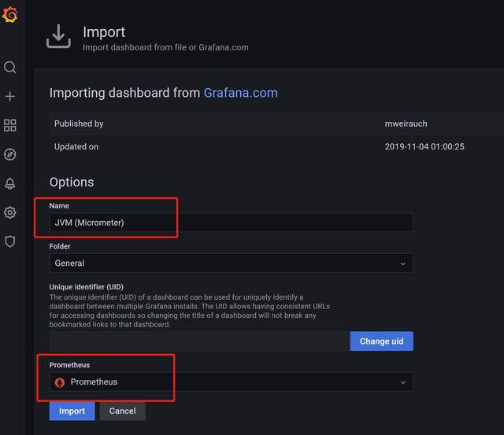Click the unique identifier UID field
Viewport: 504px width, 435px height.
(199, 341)
